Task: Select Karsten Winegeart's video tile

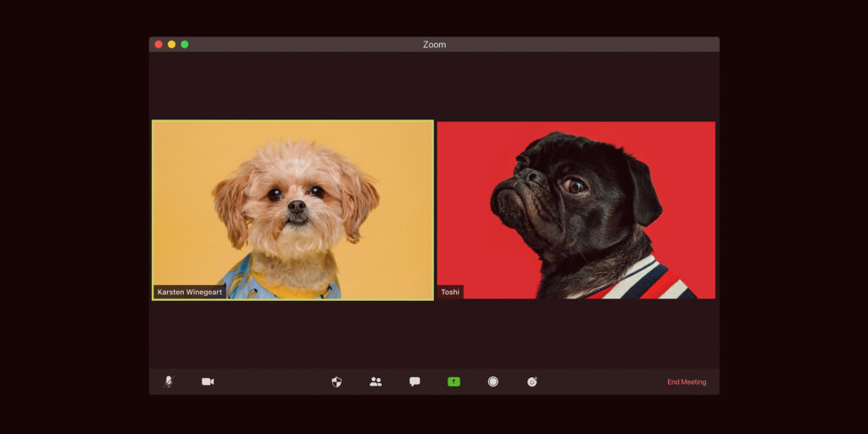Action: pos(292,210)
